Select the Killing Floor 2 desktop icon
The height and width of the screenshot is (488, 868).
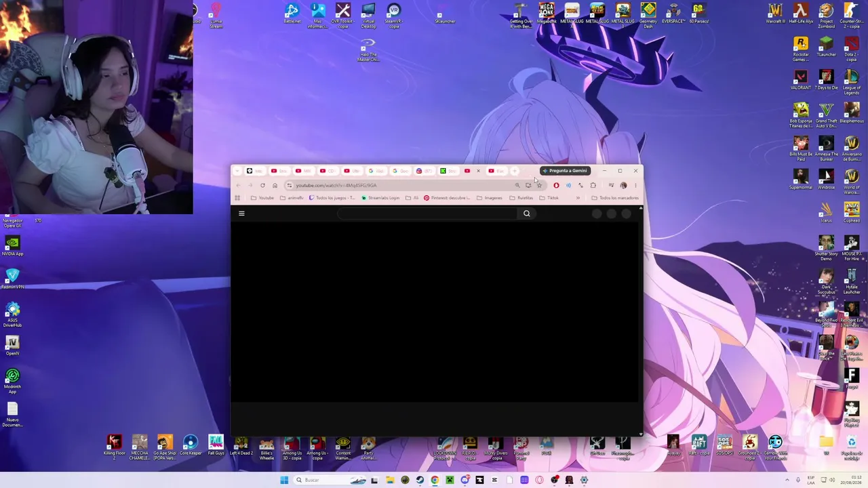point(114,448)
